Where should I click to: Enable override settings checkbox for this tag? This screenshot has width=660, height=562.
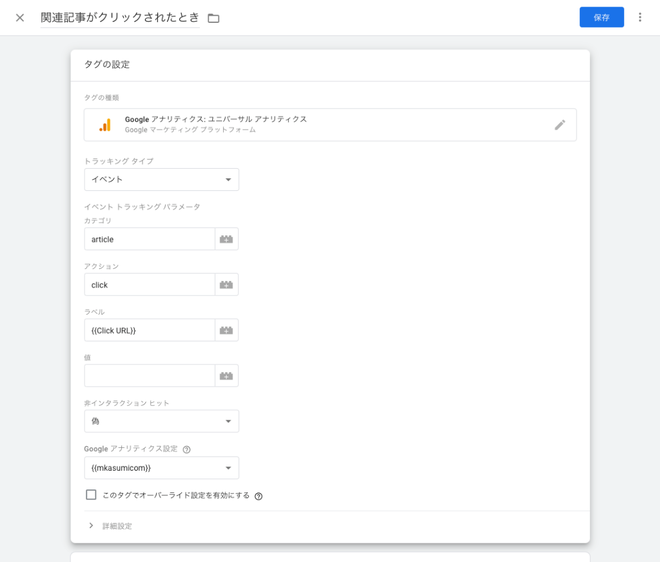pos(91,495)
